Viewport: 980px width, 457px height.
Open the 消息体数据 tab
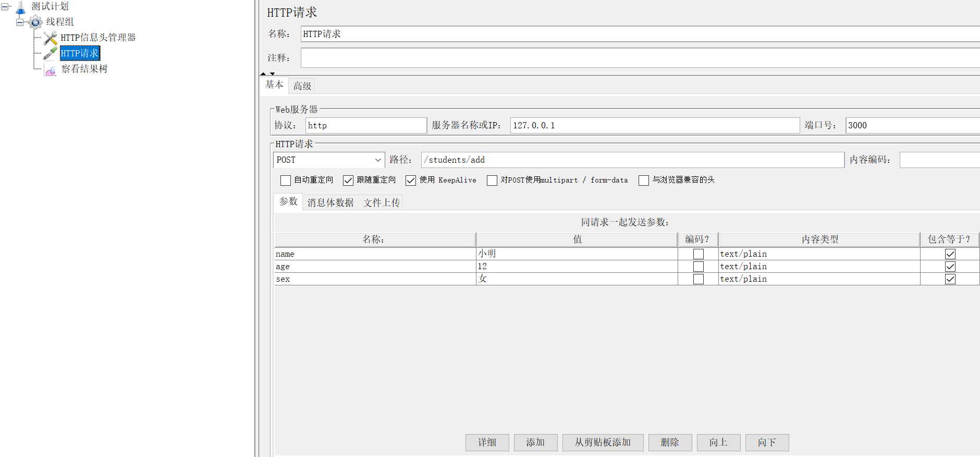[330, 203]
